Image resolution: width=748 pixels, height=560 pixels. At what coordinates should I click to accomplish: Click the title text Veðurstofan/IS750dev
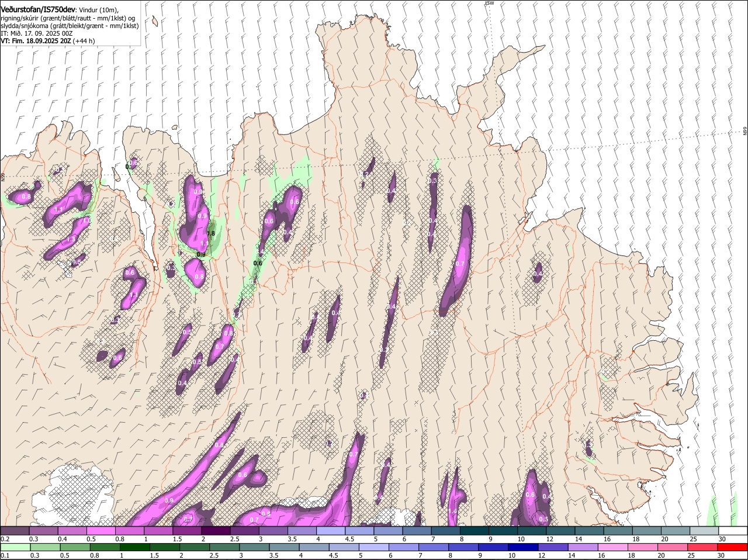point(38,9)
